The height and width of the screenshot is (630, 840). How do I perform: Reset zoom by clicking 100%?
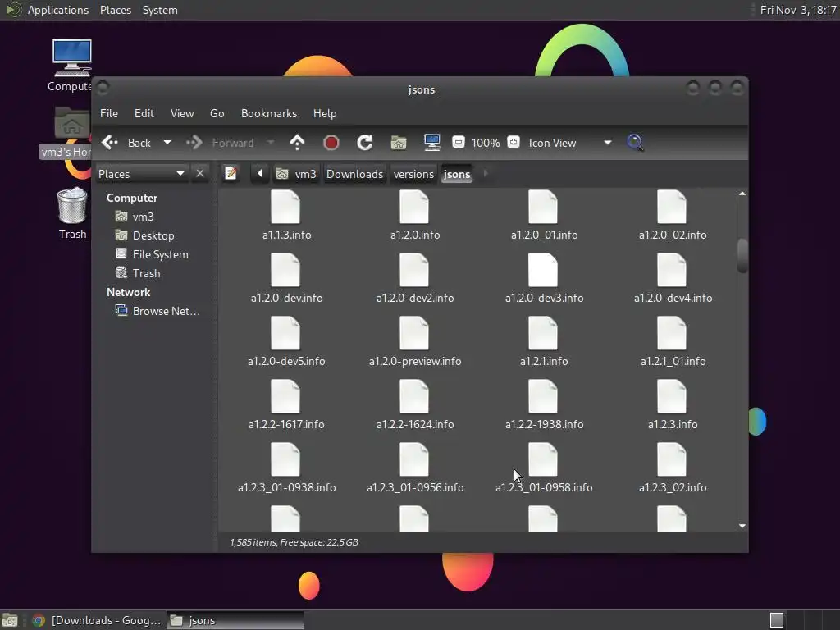(486, 143)
